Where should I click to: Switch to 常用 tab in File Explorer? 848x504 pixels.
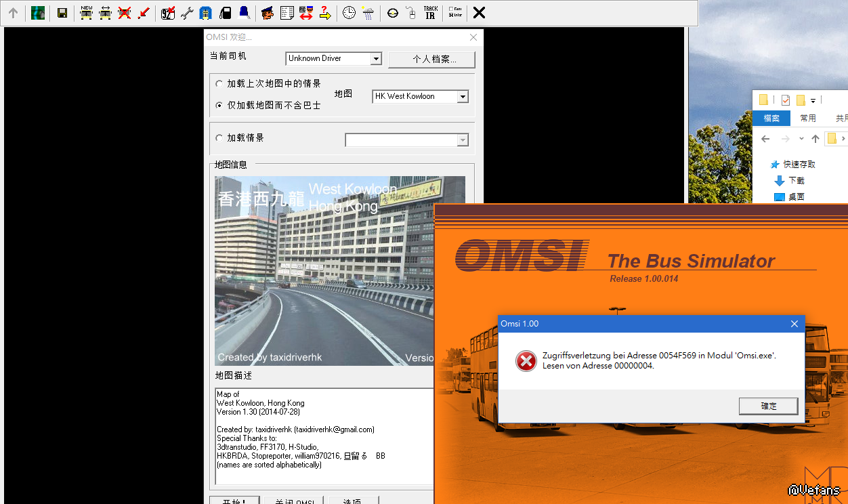coord(807,119)
